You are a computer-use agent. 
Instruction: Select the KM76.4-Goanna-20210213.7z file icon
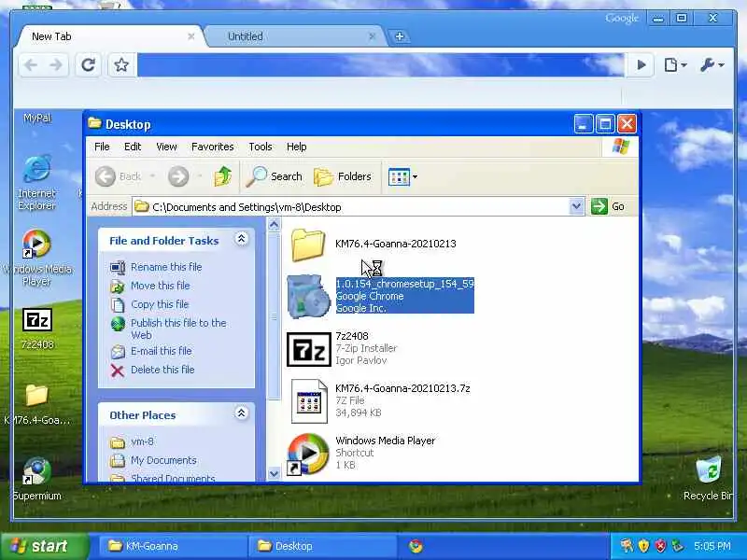(309, 401)
